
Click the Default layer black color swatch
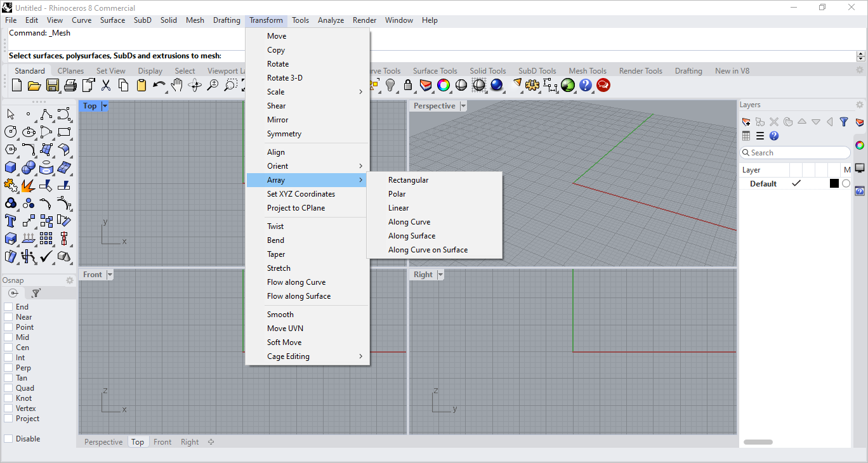(834, 184)
